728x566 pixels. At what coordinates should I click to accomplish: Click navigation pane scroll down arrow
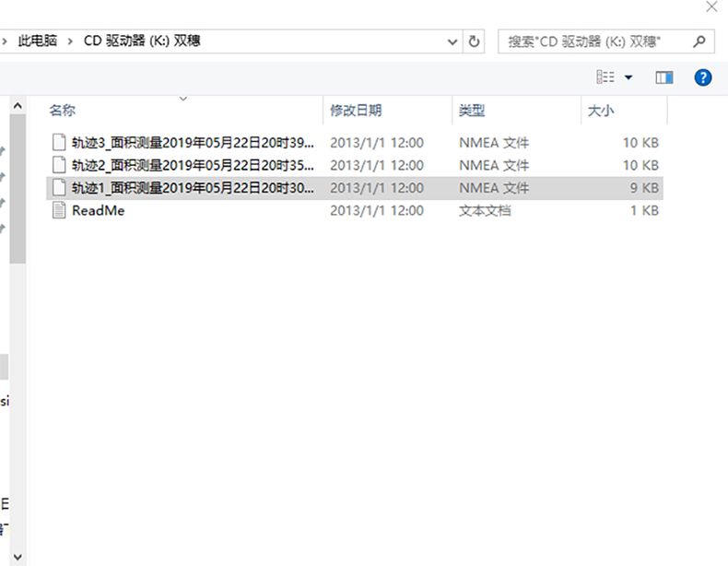pyautogui.click(x=18, y=556)
